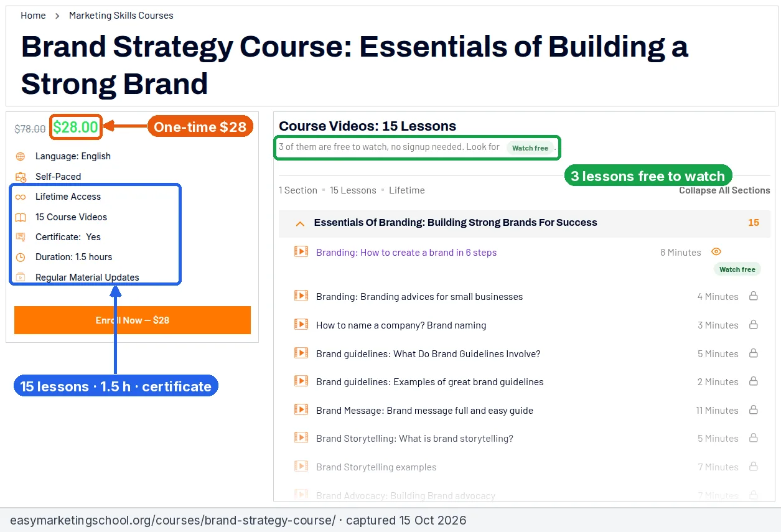Click lock icon on 'Brand Storytelling examples'

tap(753, 467)
